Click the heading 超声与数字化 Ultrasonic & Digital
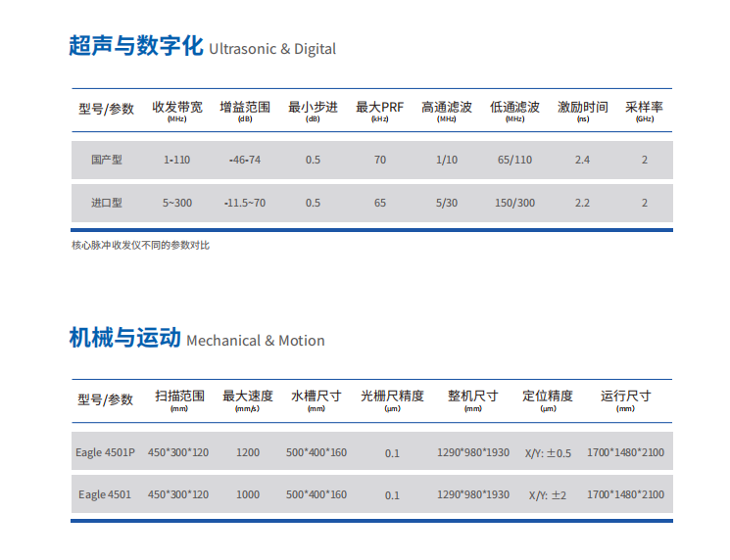Image resolution: width=730 pixels, height=560 pixels. pyautogui.click(x=203, y=47)
